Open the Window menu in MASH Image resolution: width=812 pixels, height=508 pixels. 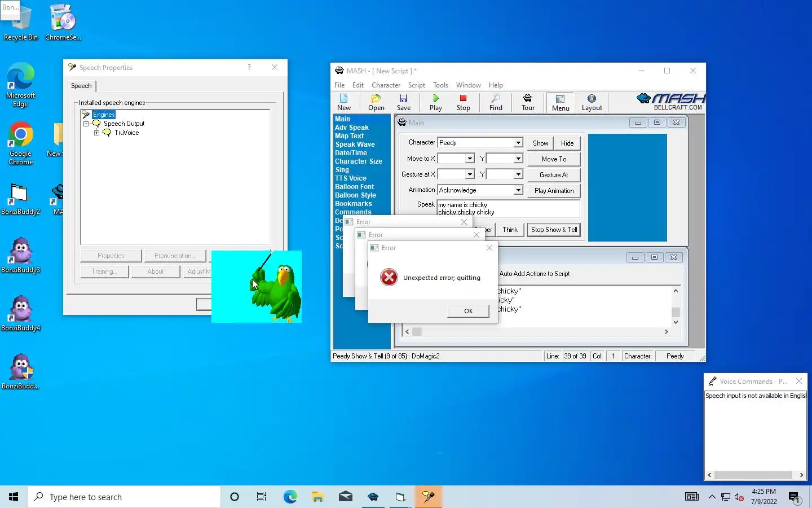(x=468, y=85)
